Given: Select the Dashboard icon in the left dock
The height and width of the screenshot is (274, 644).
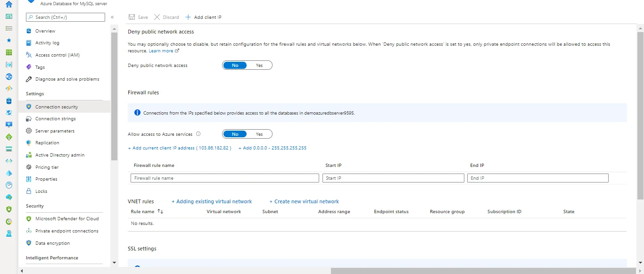Looking at the screenshot, I should (x=8, y=17).
